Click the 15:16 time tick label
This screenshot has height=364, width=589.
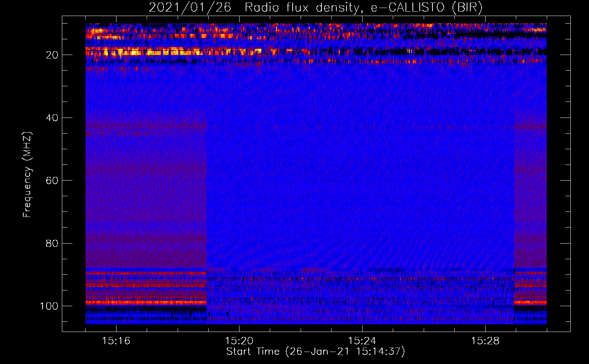116,341
